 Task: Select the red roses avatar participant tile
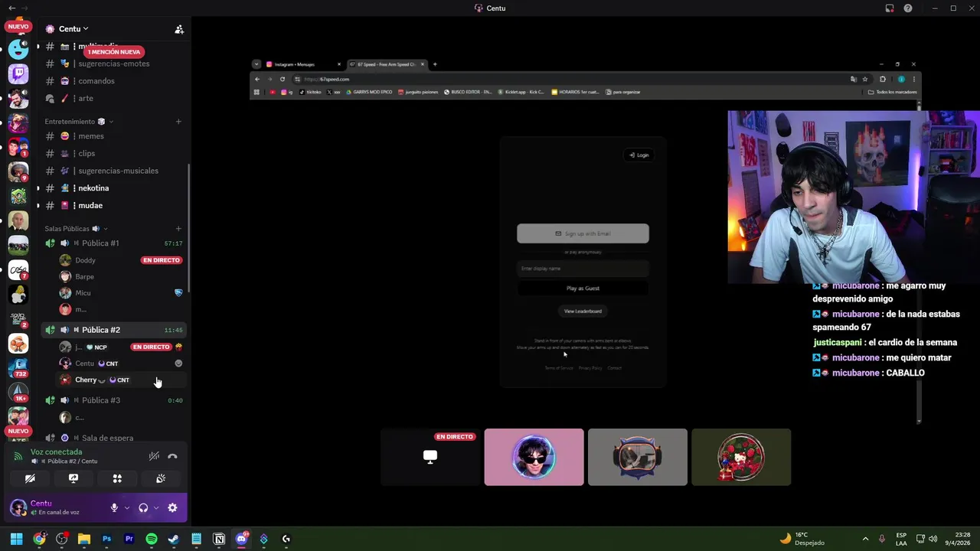coord(741,457)
